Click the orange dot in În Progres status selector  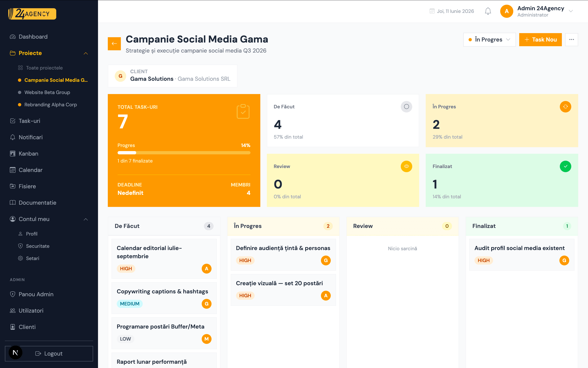pyautogui.click(x=470, y=40)
